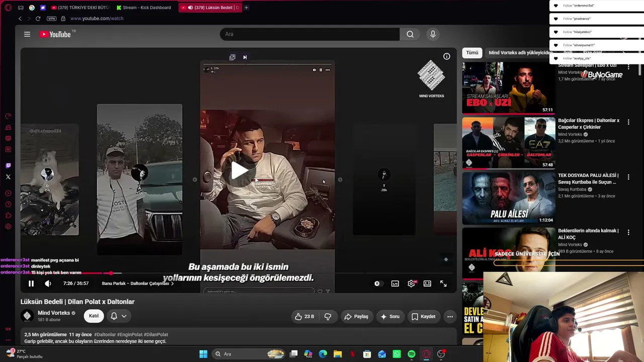Screen dimensions: 644x362
Task: Show video info card icon
Action: pyautogui.click(x=446, y=56)
